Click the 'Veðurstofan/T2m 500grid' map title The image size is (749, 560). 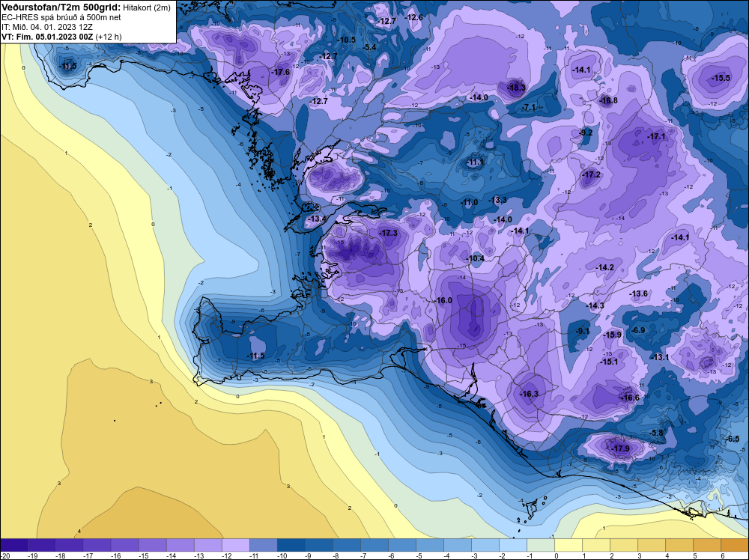pos(59,7)
